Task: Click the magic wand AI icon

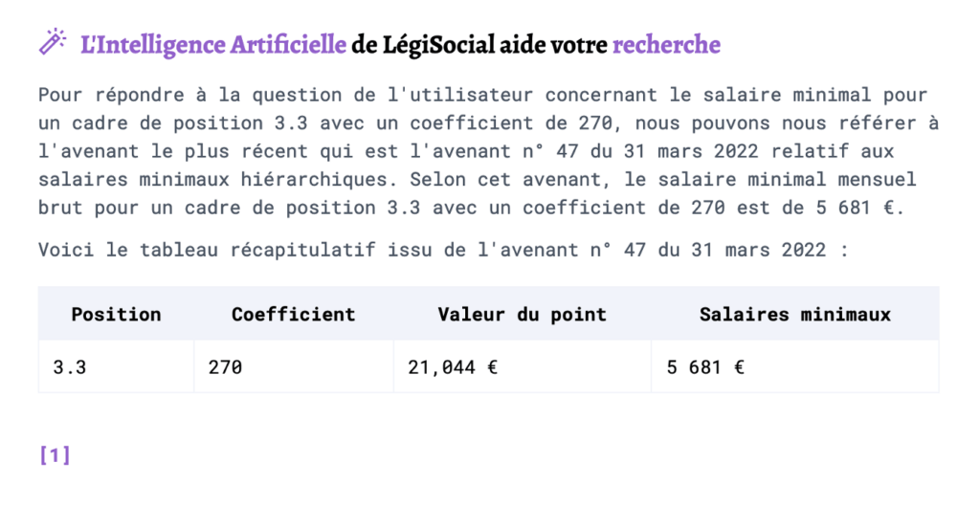Action: (x=52, y=42)
